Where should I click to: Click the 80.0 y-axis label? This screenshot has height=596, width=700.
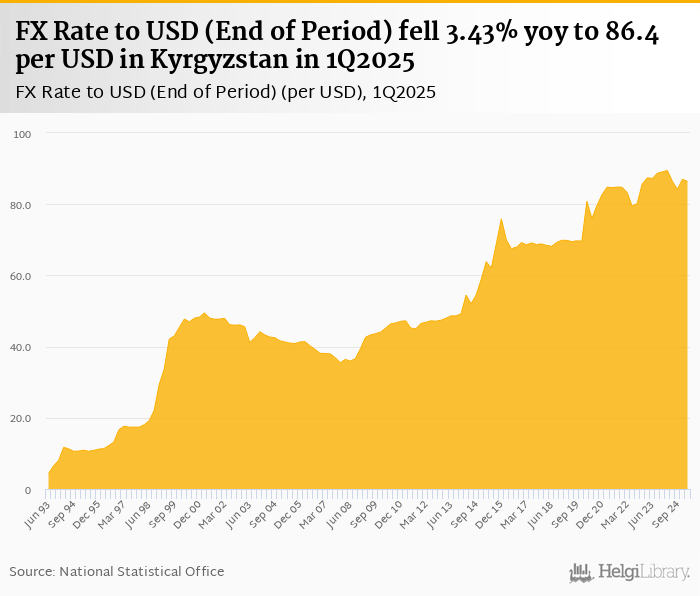click(22, 205)
